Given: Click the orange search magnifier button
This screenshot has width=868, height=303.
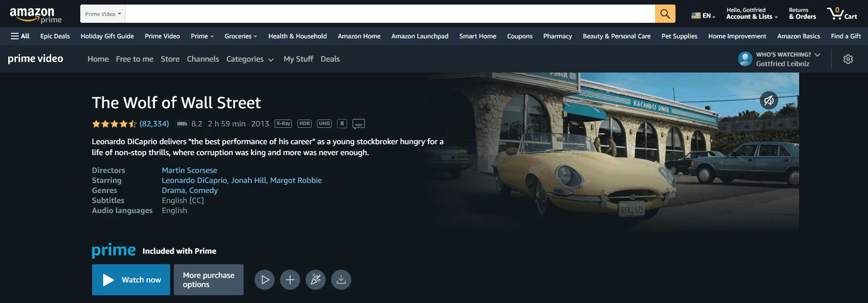Looking at the screenshot, I should tap(665, 14).
